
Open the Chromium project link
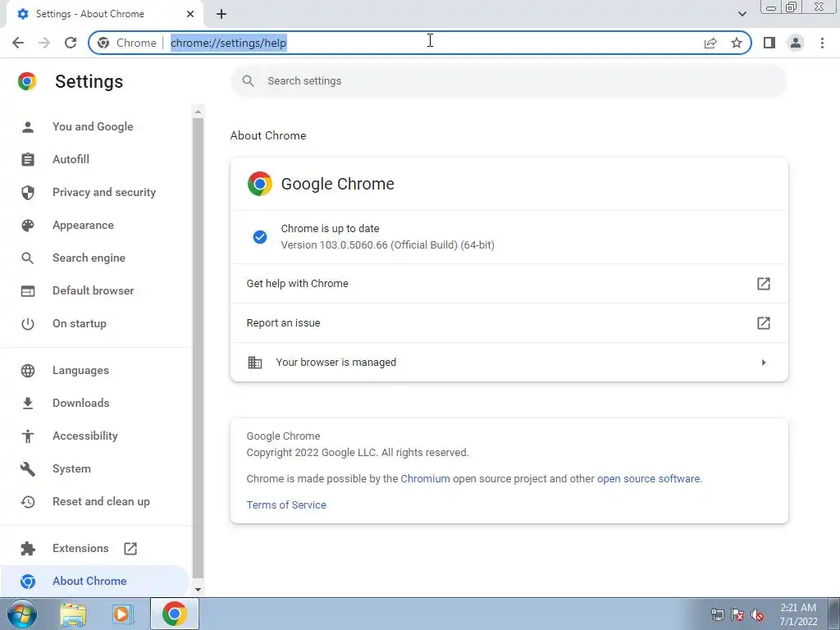coord(425,478)
